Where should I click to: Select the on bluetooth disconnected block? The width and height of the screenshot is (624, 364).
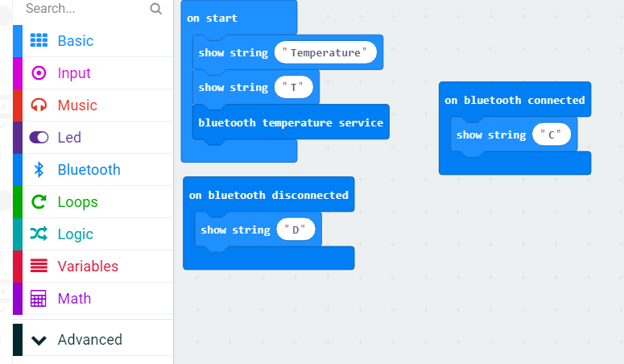coord(268,195)
